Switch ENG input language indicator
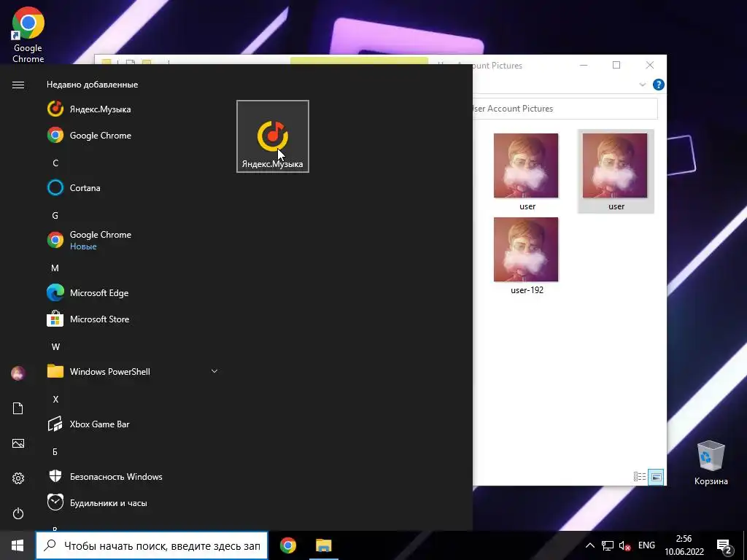This screenshot has height=560, width=747. pyautogui.click(x=646, y=545)
